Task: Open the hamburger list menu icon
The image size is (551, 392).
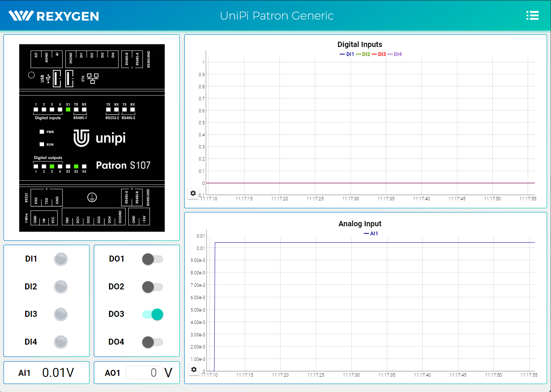Action: coord(533,15)
